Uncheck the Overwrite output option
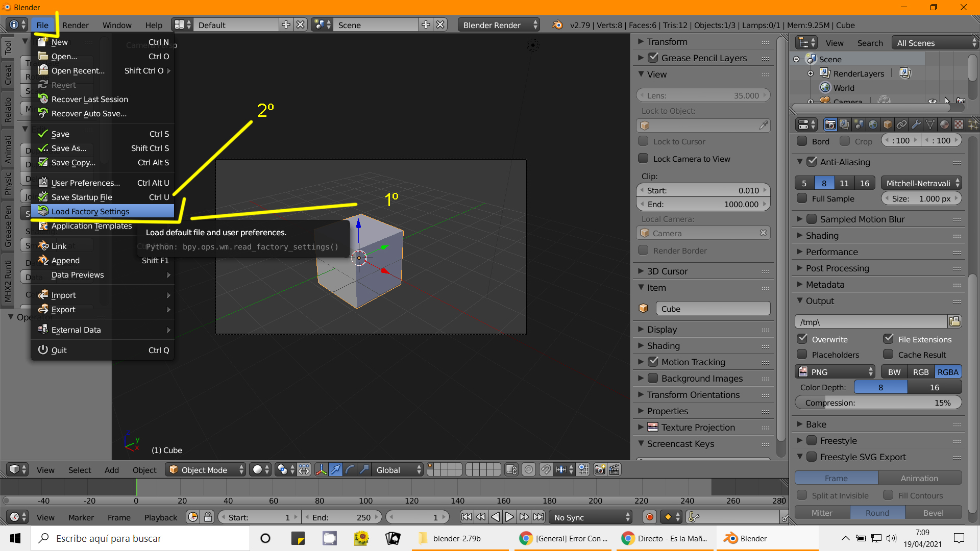This screenshot has width=980, height=551. pyautogui.click(x=802, y=339)
